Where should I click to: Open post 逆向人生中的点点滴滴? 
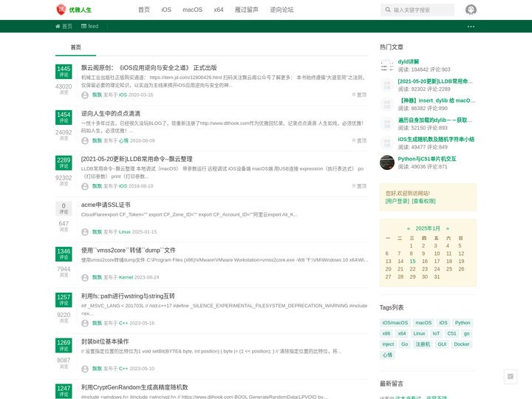click(111, 114)
